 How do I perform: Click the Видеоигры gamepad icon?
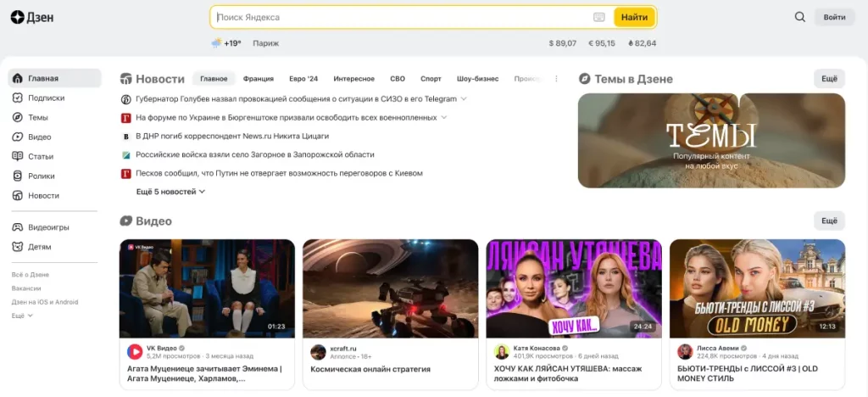[18, 227]
